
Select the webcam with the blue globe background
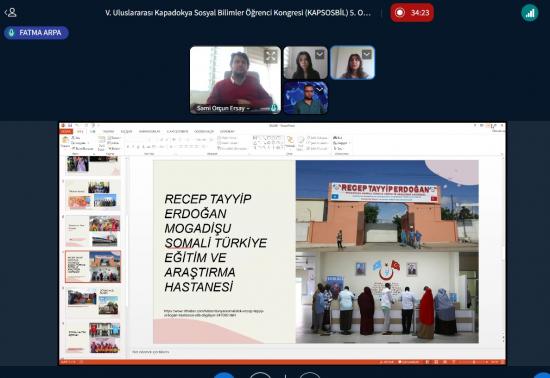point(306,97)
